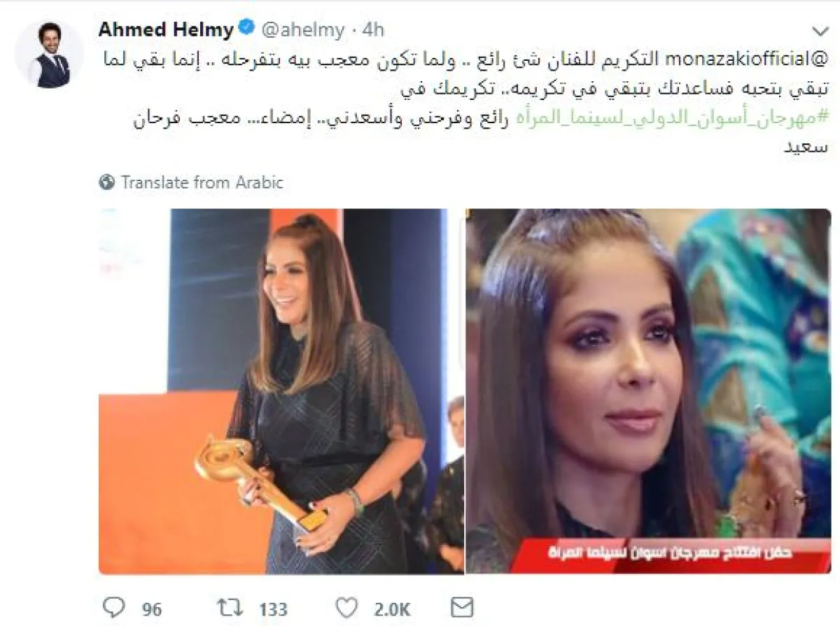Open the @ahelmy handle link
The width and height of the screenshot is (840, 626).
pyautogui.click(x=302, y=30)
